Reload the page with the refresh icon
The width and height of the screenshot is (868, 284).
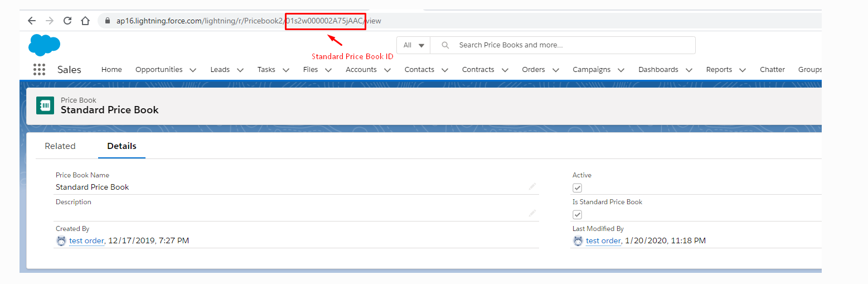tap(67, 21)
